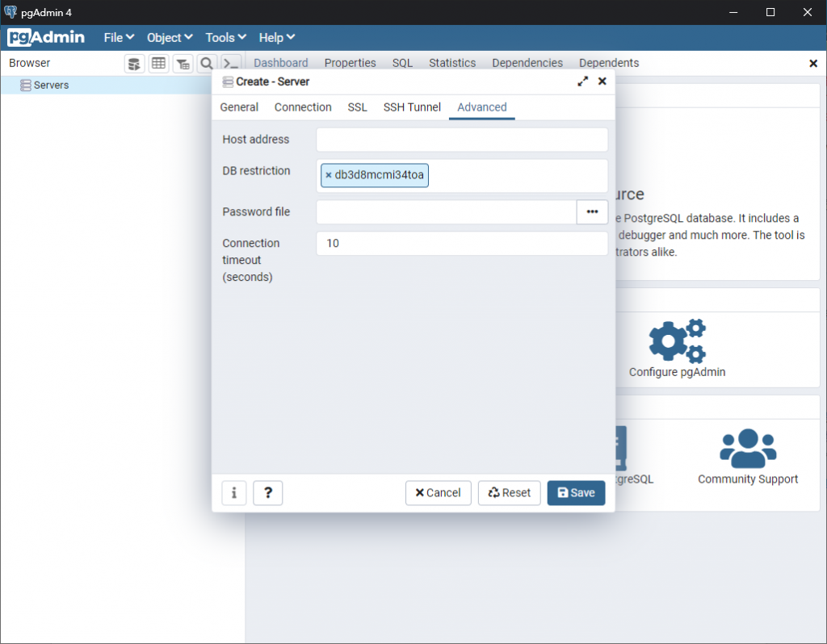This screenshot has height=644, width=827.
Task: Click the Save button
Action: (576, 493)
